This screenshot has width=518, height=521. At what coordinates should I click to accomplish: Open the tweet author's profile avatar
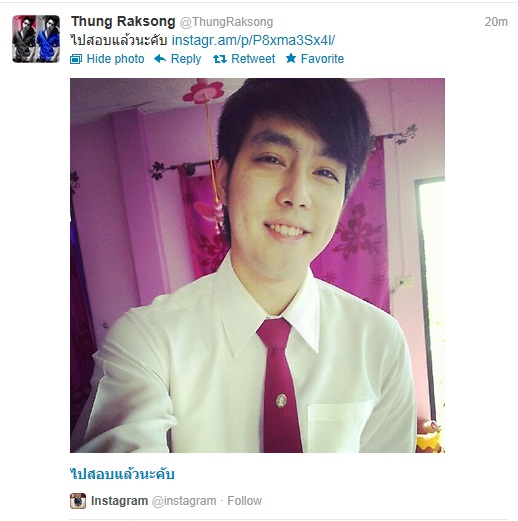click(36, 39)
